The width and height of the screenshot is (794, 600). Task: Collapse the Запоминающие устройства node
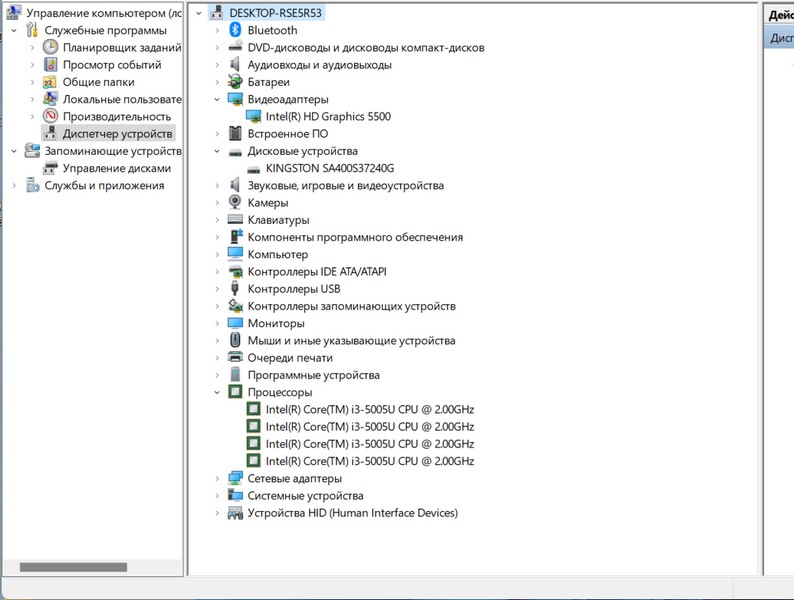coord(14,151)
